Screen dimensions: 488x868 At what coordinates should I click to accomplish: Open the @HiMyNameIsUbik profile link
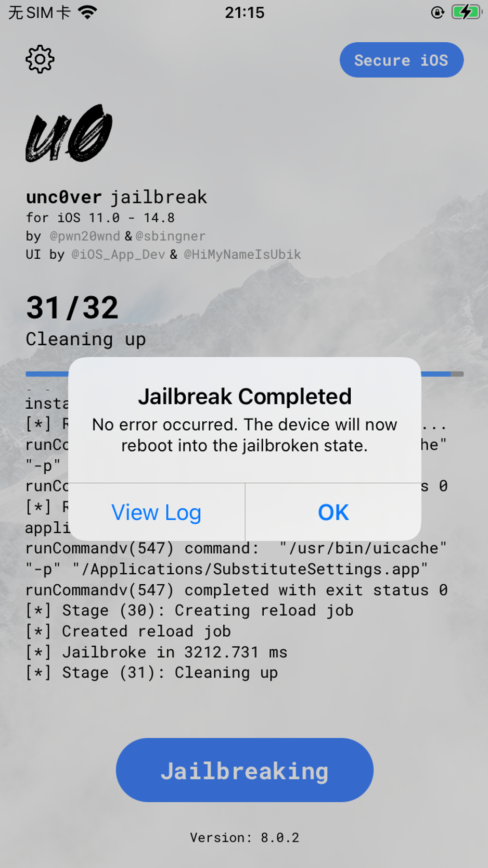242,254
